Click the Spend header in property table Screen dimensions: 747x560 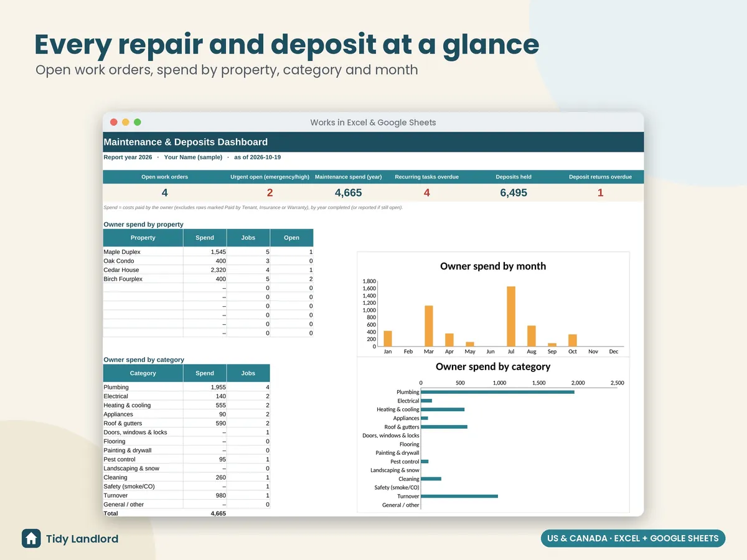tap(205, 238)
